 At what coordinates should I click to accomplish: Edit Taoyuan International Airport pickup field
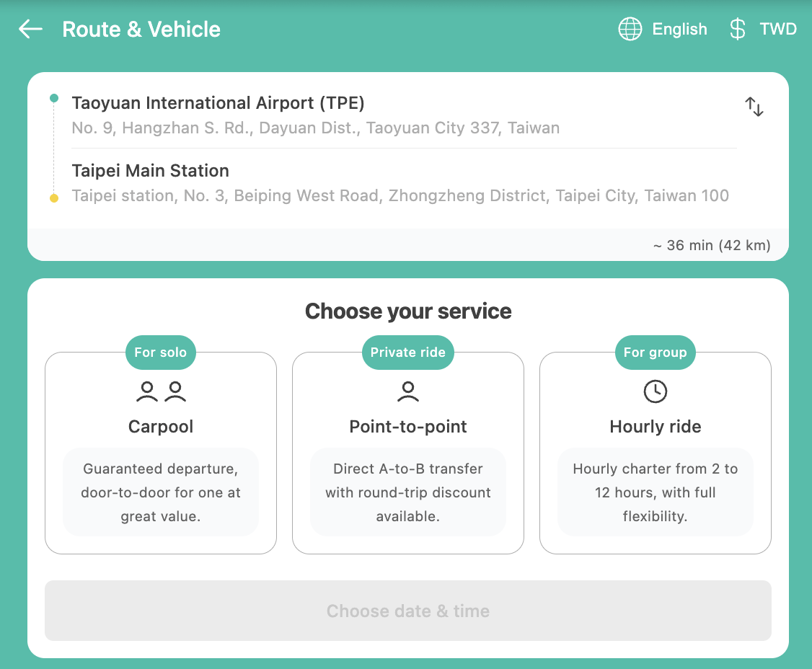pyautogui.click(x=315, y=115)
